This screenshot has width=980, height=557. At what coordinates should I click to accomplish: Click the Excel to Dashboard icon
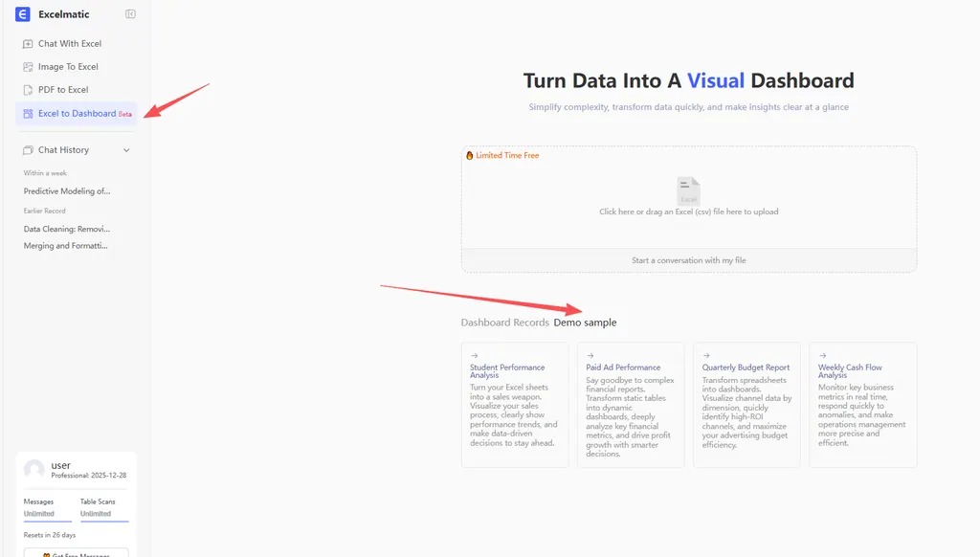pos(28,113)
